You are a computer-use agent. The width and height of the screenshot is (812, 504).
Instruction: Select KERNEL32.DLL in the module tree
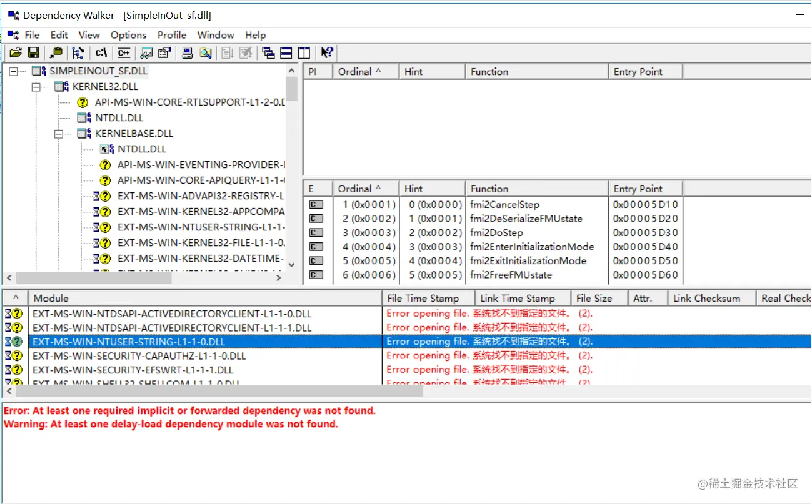[105, 87]
